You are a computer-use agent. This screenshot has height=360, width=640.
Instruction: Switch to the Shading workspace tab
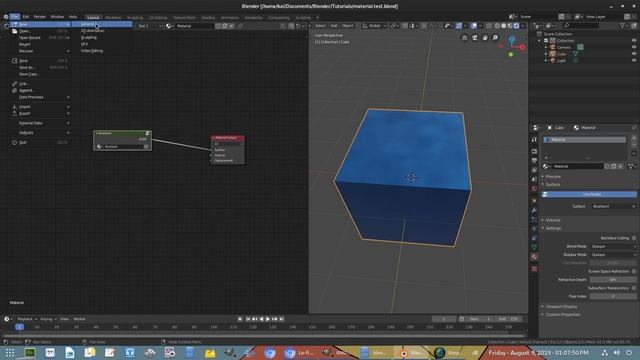tap(208, 18)
